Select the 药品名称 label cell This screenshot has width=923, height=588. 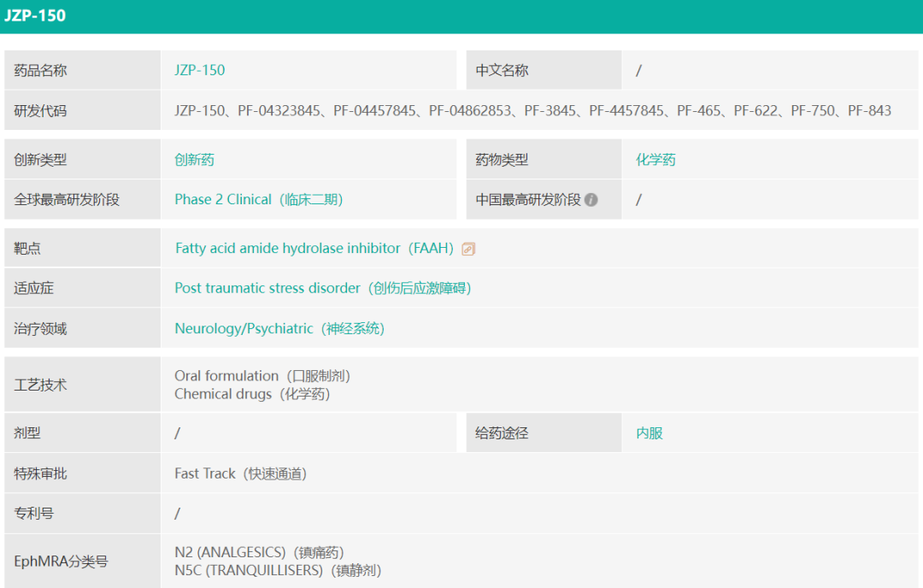point(82,70)
